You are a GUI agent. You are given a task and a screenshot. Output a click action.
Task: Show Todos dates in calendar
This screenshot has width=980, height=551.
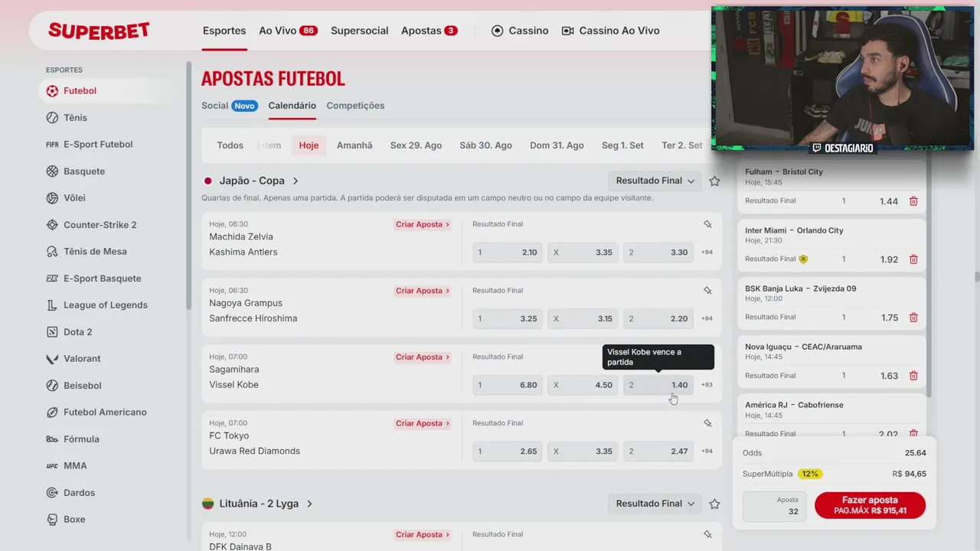pos(230,145)
